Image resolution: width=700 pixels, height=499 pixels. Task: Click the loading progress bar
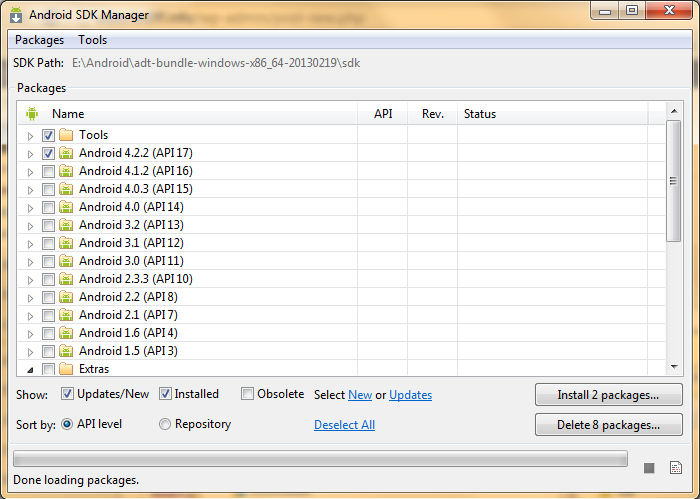(x=320, y=458)
